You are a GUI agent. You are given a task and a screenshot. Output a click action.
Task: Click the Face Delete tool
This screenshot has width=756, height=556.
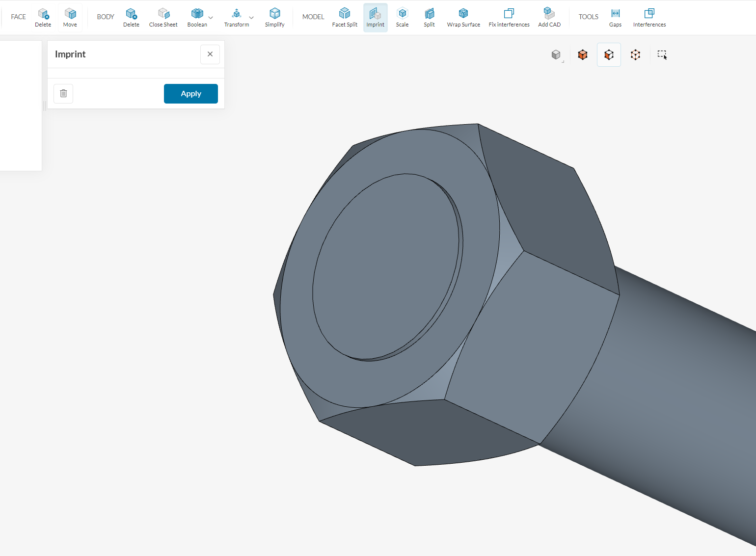pos(43,17)
